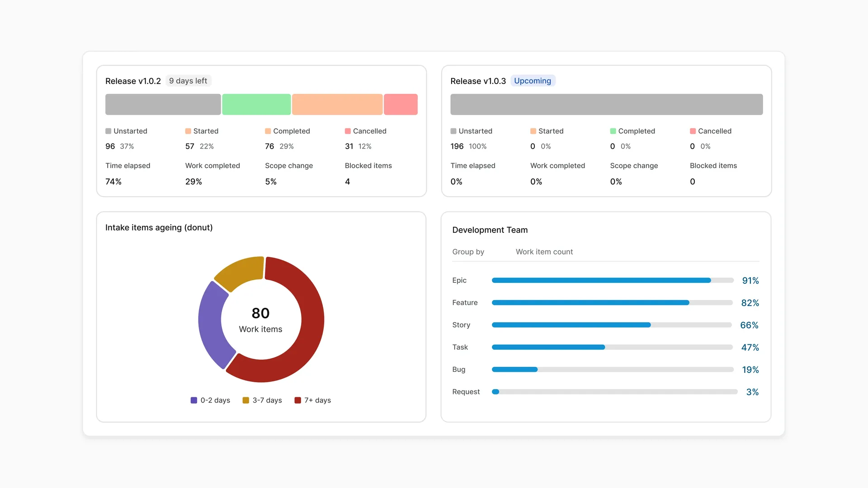Click the '5%' Scope change value
The width and height of the screenshot is (868, 488).
pyautogui.click(x=271, y=182)
